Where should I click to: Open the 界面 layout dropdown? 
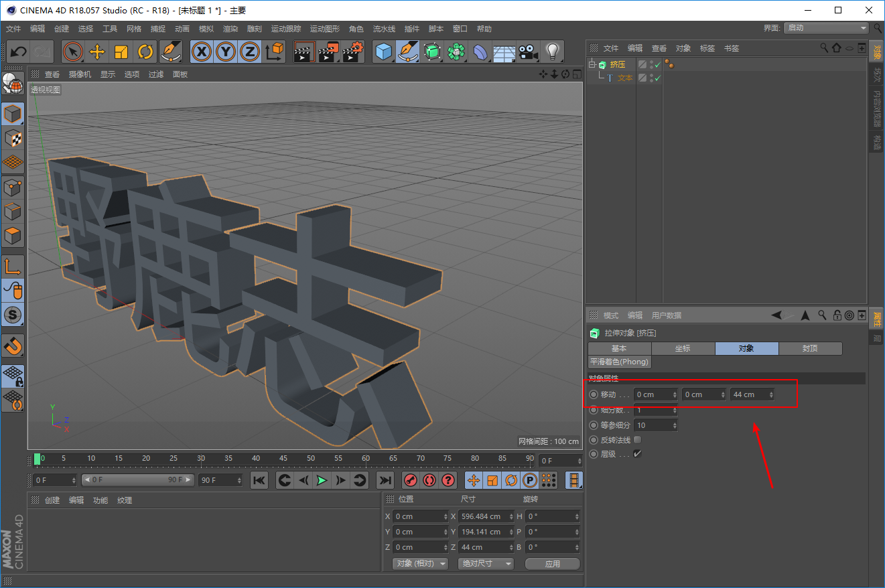point(827,28)
